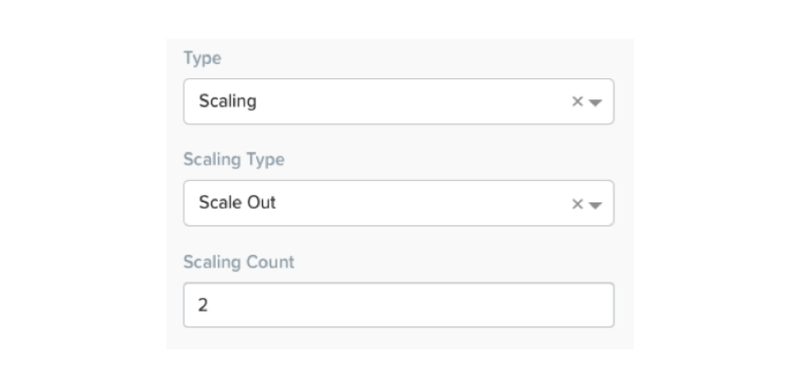Click the gray panel background below Scaling Count

click(400, 338)
